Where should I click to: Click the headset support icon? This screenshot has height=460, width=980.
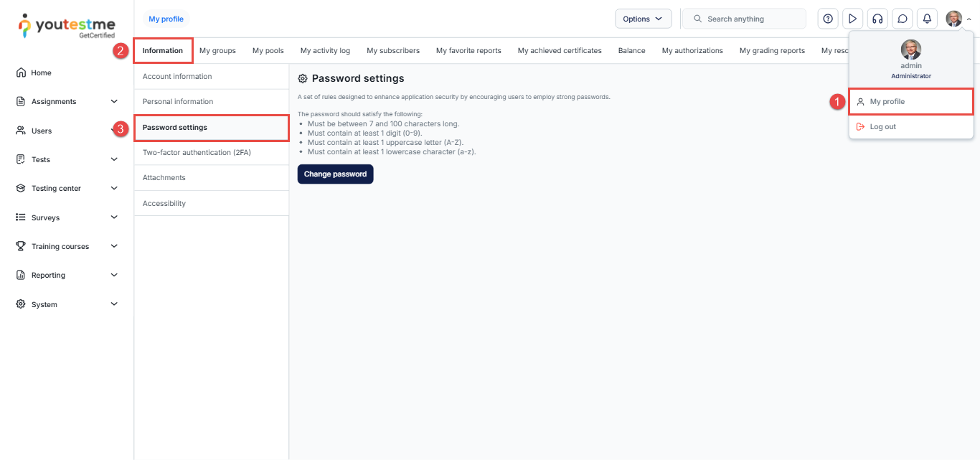[877, 19]
